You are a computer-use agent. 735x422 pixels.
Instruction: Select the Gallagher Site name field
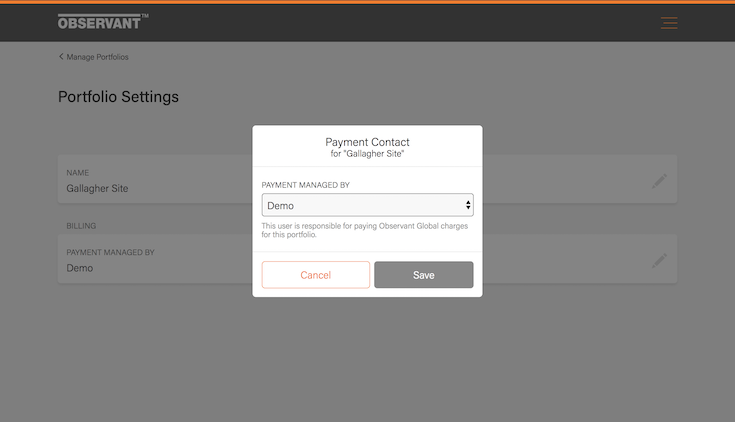(97, 188)
